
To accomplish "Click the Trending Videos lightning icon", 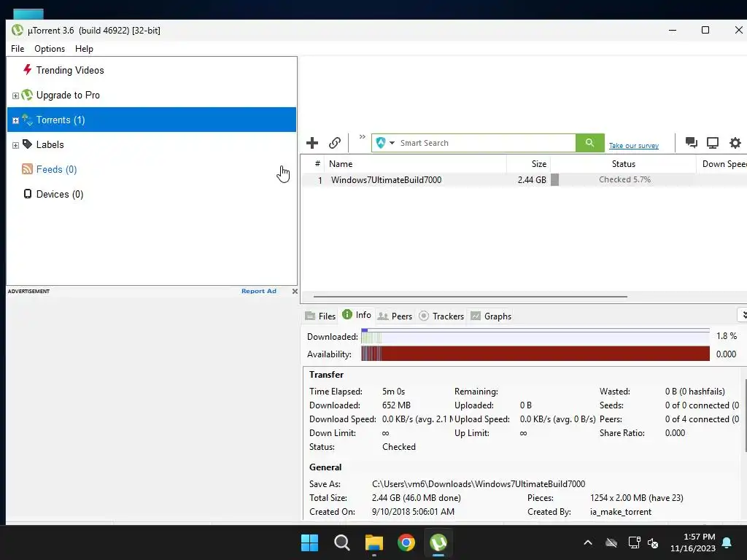I will tap(27, 70).
